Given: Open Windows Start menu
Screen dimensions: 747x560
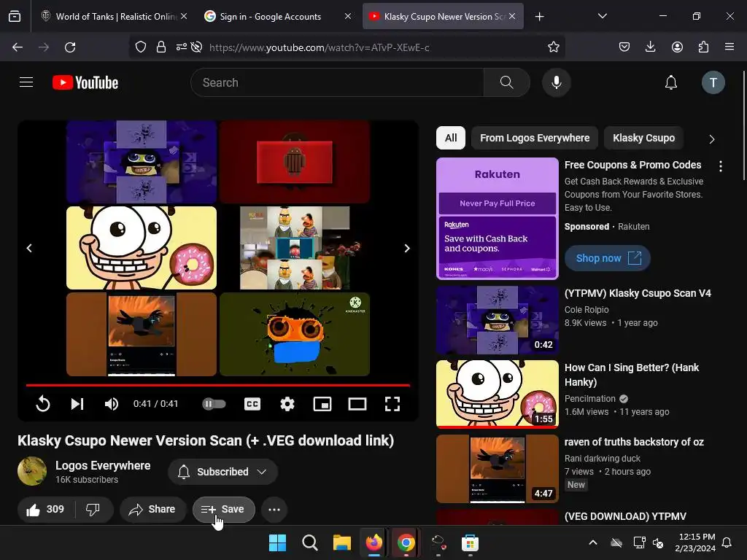Looking at the screenshot, I should [277, 542].
